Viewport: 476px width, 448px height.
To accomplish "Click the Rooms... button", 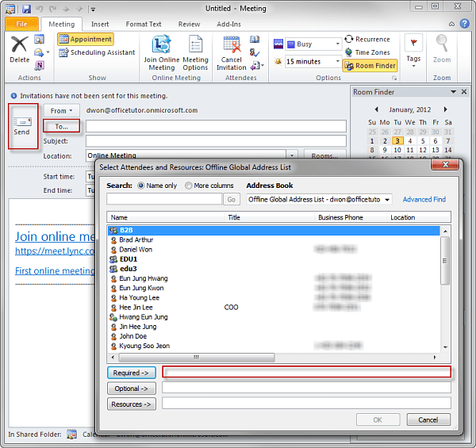I will [324, 155].
